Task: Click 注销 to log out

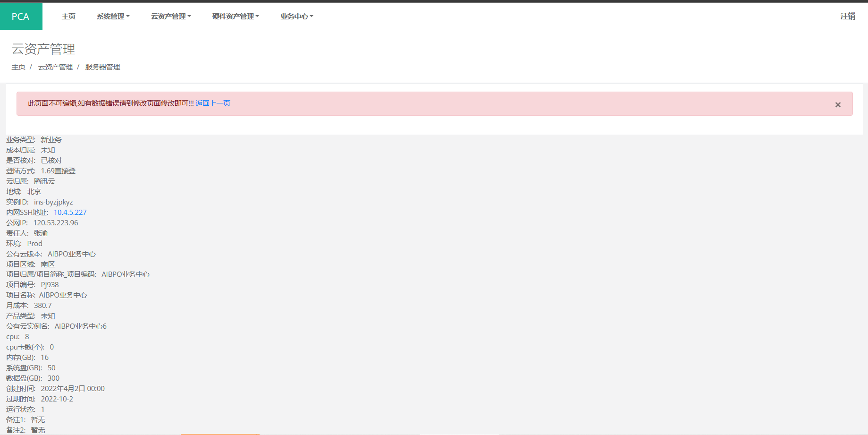Action: pos(848,17)
